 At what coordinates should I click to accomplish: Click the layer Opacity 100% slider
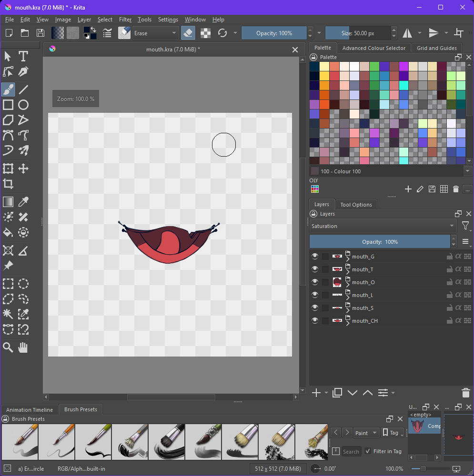tap(380, 242)
